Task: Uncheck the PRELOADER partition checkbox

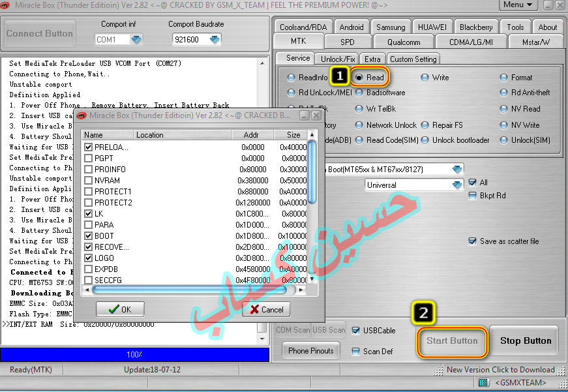Action: [x=88, y=147]
